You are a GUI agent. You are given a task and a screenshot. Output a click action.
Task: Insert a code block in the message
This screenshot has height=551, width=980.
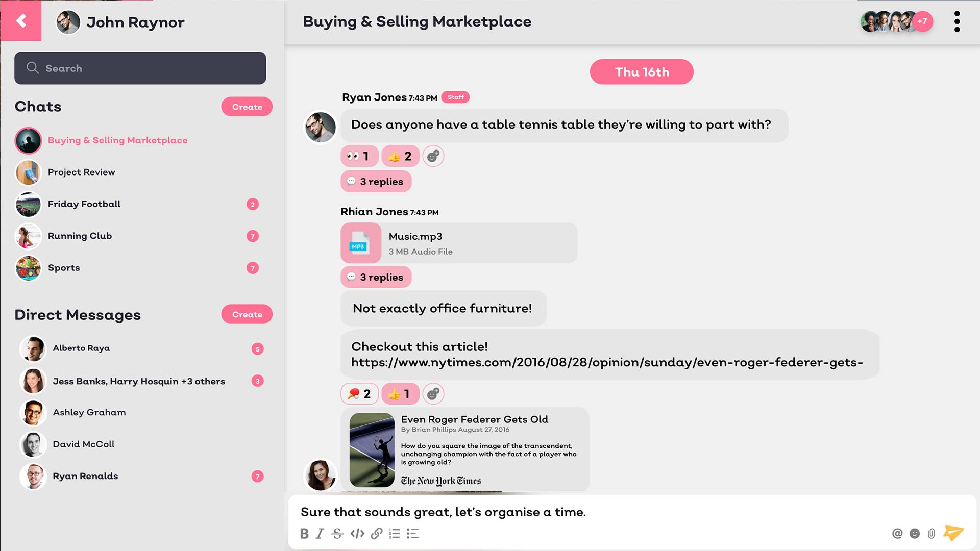point(357,534)
